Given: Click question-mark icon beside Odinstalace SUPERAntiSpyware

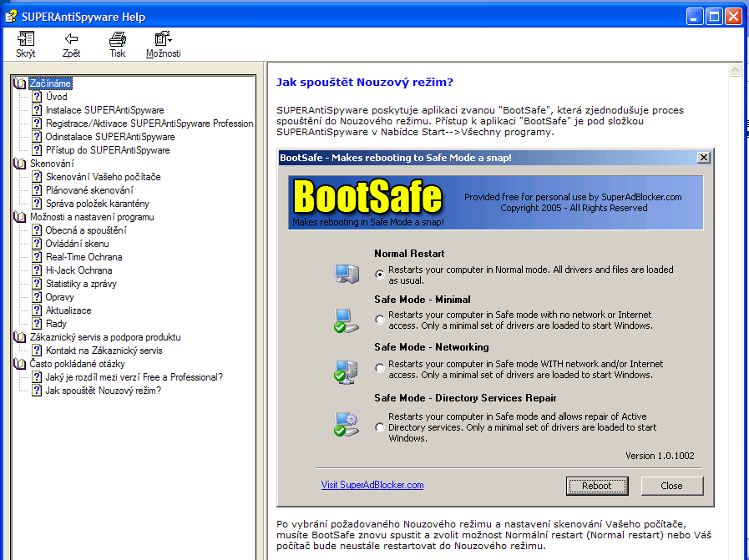Looking at the screenshot, I should click(37, 137).
